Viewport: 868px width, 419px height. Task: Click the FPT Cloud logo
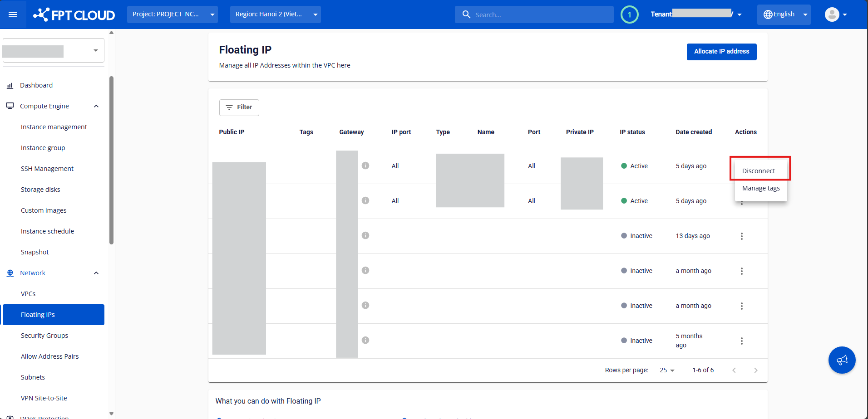[74, 15]
